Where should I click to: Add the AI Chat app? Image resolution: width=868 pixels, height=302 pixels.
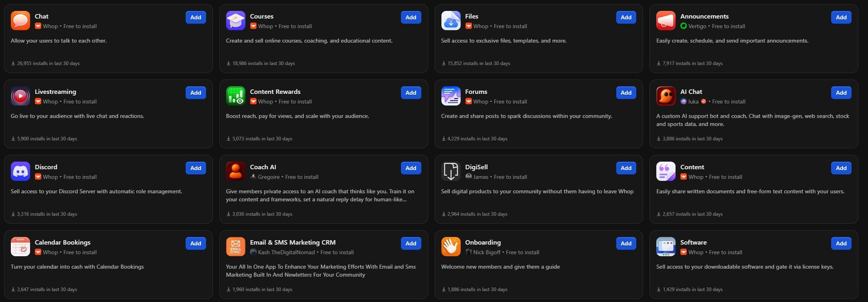(x=841, y=92)
